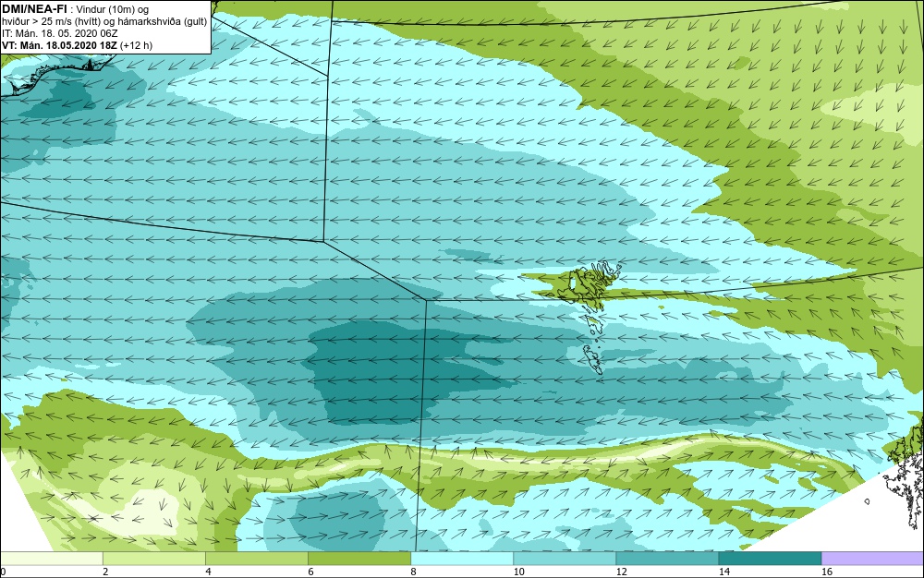Click the 10–12 m/s legend swatch
Screen dimensions: 924x578
point(564,558)
